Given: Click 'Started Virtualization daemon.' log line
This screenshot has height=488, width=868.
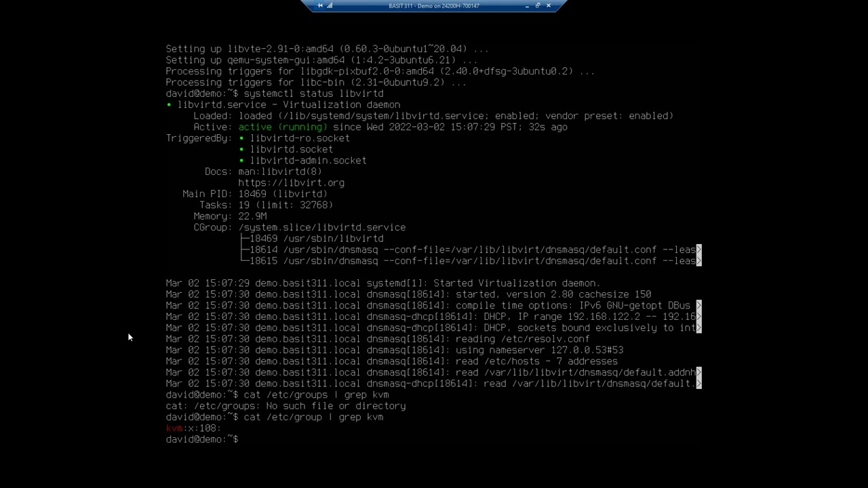Looking at the screenshot, I should pyautogui.click(x=383, y=283).
